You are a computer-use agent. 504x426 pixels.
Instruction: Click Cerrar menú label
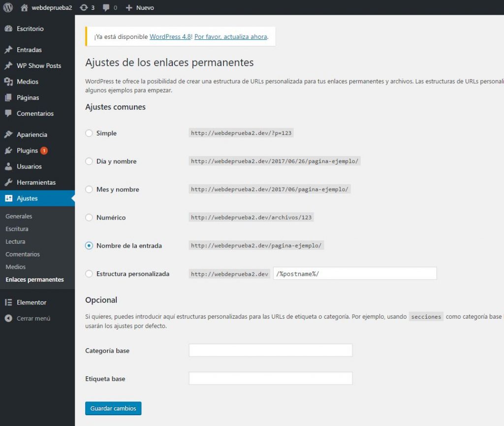pyautogui.click(x=33, y=318)
